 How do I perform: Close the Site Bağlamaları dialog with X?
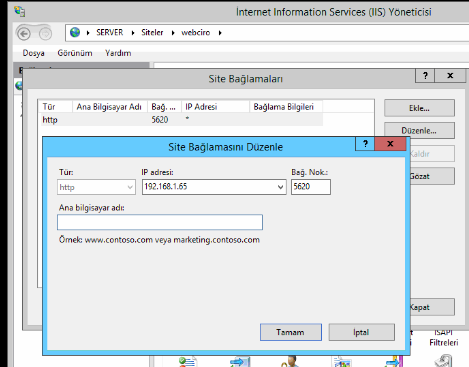pos(450,76)
